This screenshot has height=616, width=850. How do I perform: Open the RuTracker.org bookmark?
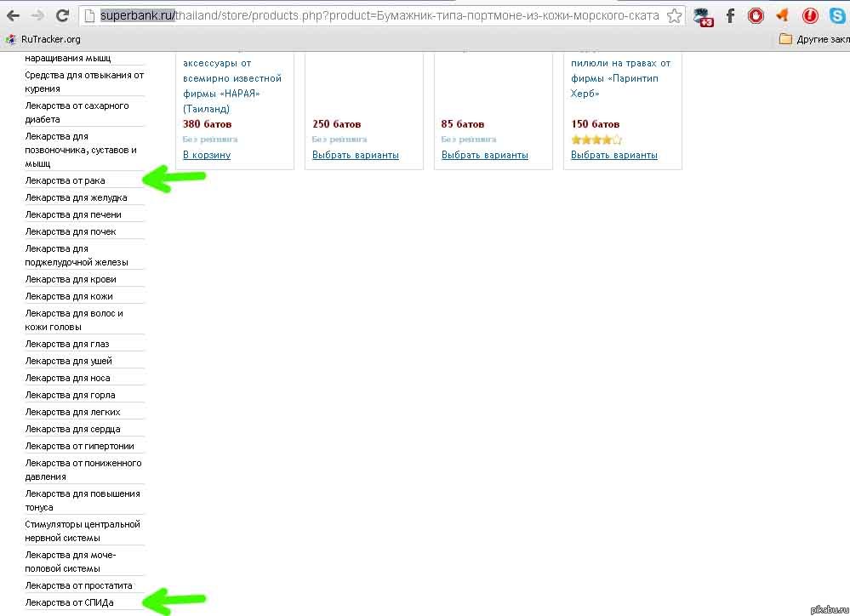43,39
